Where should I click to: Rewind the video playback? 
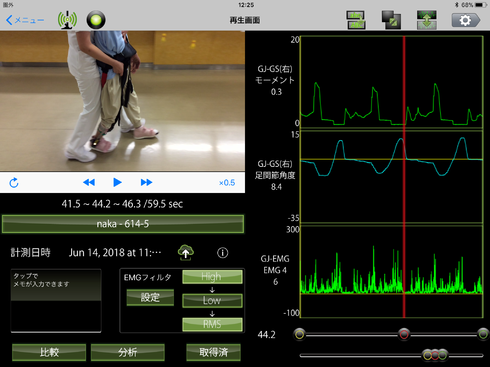(89, 182)
